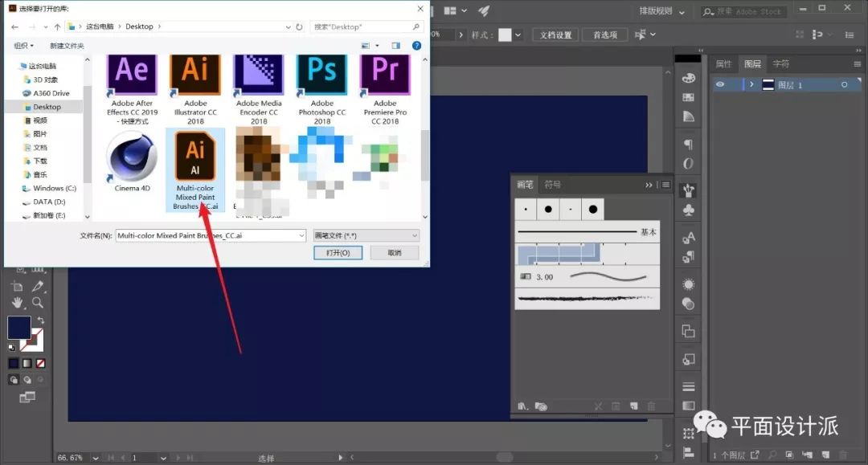868x465 pixels.
Task: Go up one folder level in the dialog
Action: (57, 27)
